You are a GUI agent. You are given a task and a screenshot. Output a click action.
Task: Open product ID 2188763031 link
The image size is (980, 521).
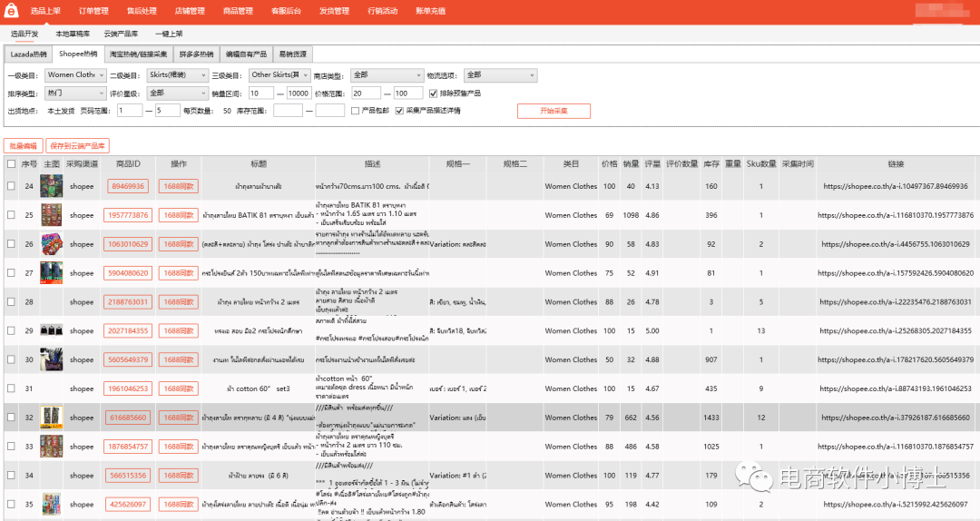pyautogui.click(x=127, y=302)
